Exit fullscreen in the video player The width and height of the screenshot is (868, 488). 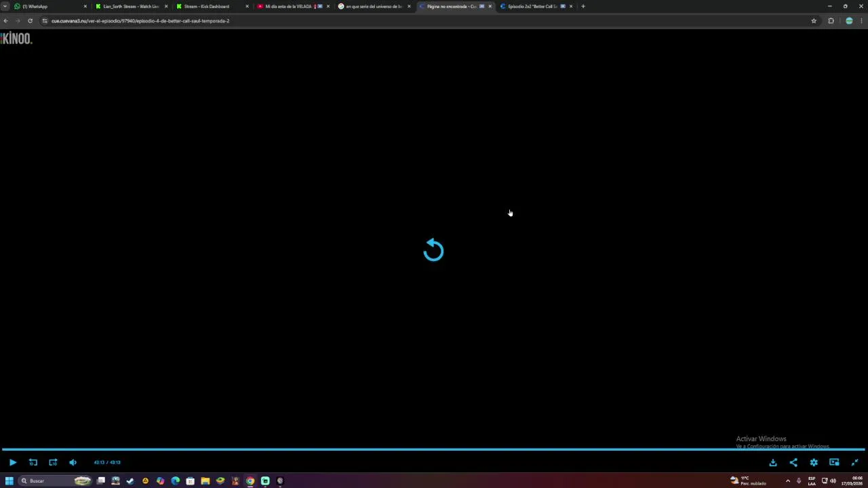[x=854, y=462]
